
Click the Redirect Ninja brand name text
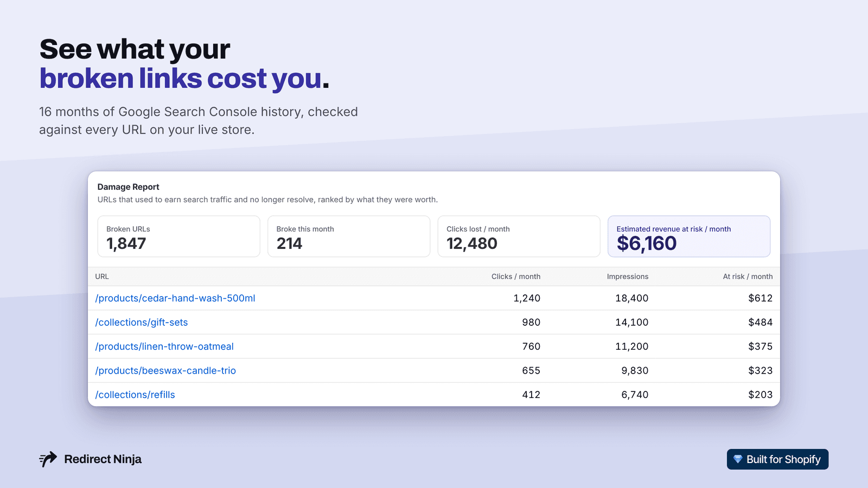(x=103, y=459)
